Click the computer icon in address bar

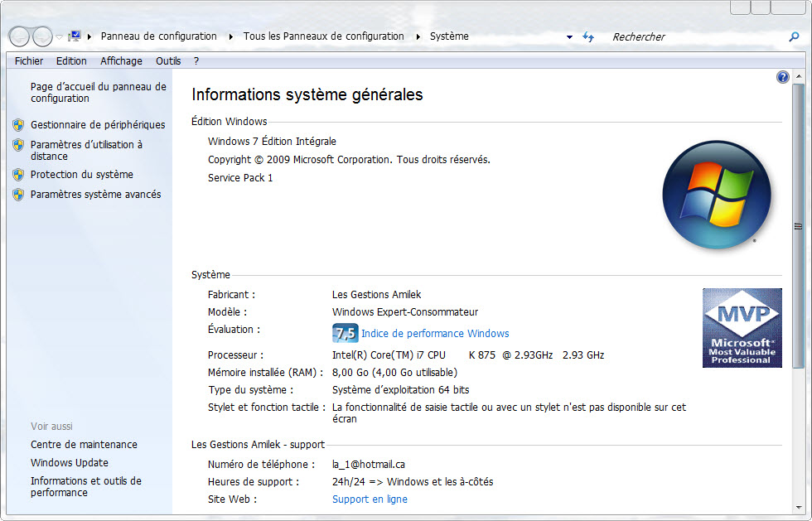coord(75,36)
